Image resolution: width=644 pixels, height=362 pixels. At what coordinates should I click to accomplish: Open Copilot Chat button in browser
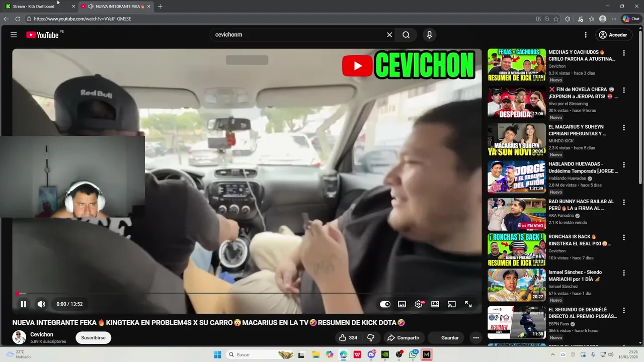point(631,19)
